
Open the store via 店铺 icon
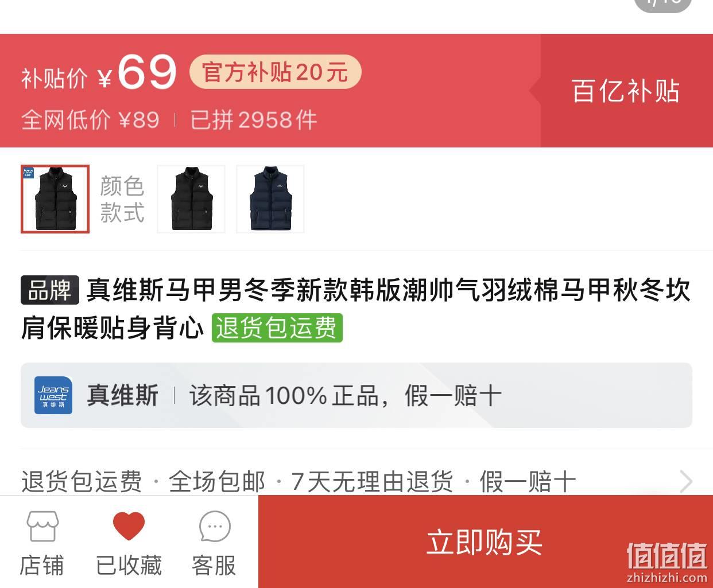click(x=42, y=543)
